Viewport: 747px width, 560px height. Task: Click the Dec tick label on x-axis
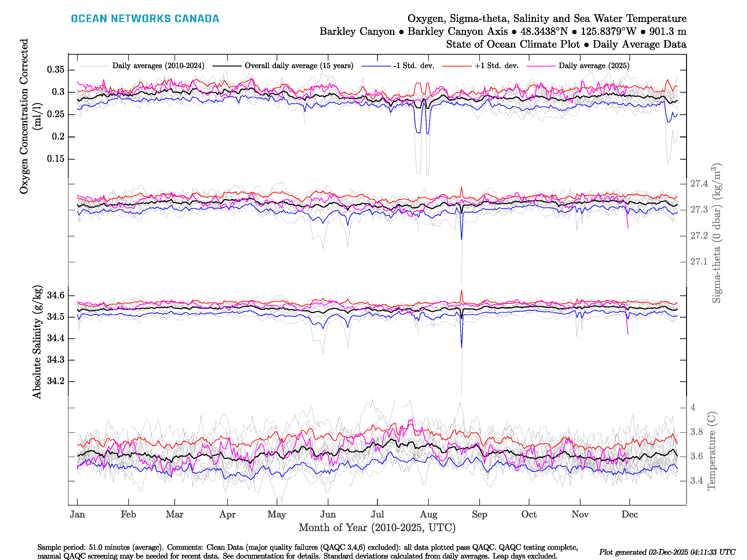point(630,514)
